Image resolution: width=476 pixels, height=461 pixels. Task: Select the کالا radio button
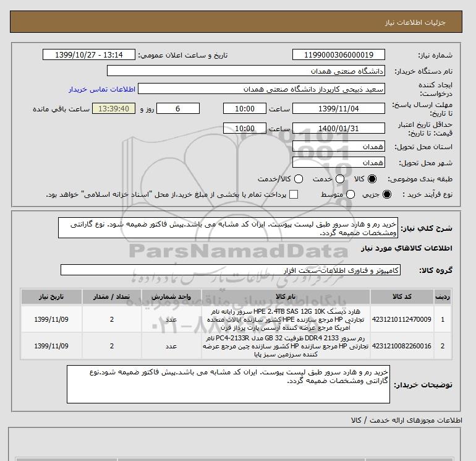tap(372, 179)
